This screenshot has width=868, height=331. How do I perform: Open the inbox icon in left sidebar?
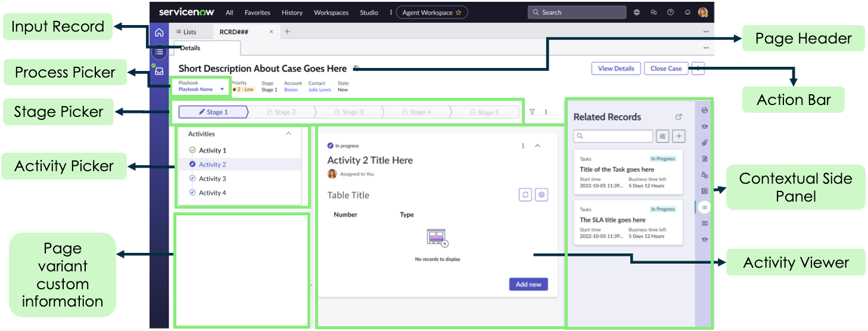(159, 71)
